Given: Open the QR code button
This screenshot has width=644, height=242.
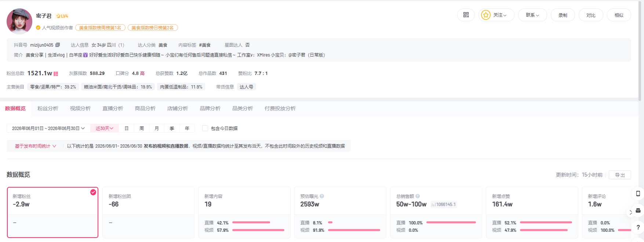Looking at the screenshot, I should click(466, 15).
